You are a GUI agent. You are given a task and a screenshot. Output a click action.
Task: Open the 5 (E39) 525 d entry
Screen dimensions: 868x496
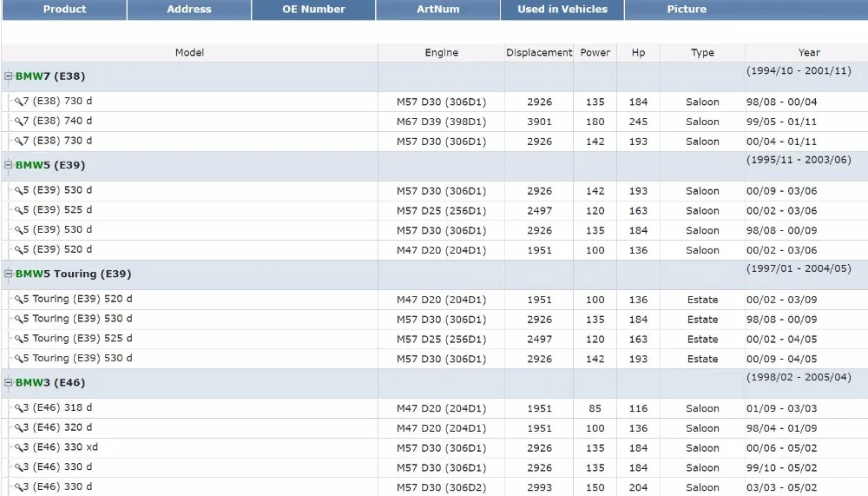[57, 210]
